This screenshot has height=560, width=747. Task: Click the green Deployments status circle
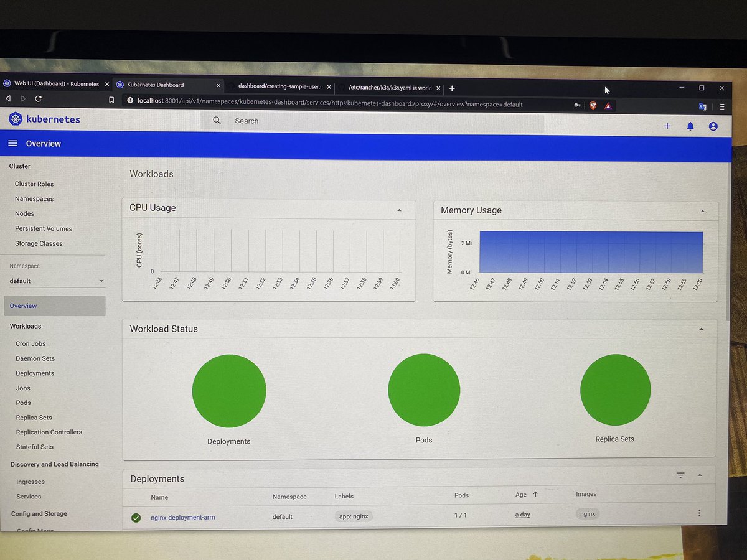(229, 391)
